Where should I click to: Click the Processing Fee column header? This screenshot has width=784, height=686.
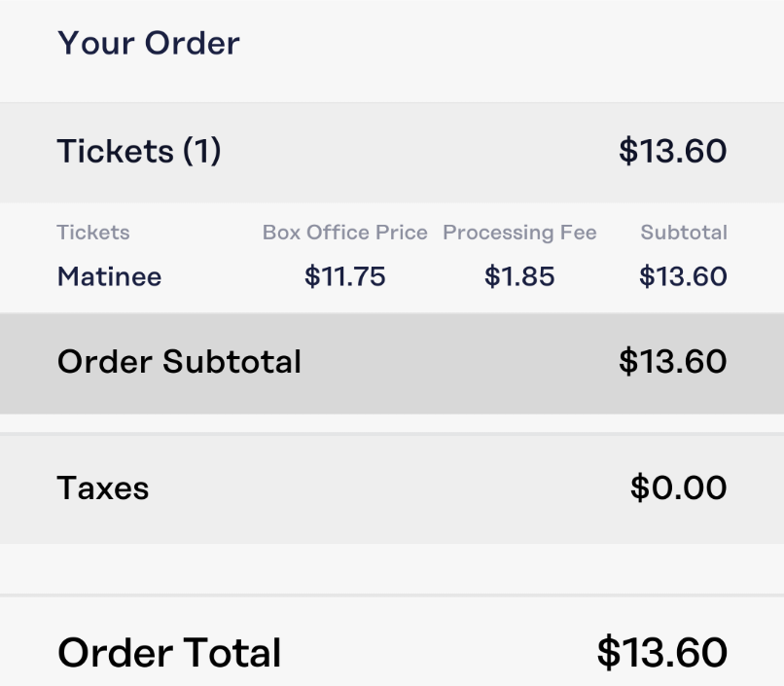pos(519,233)
